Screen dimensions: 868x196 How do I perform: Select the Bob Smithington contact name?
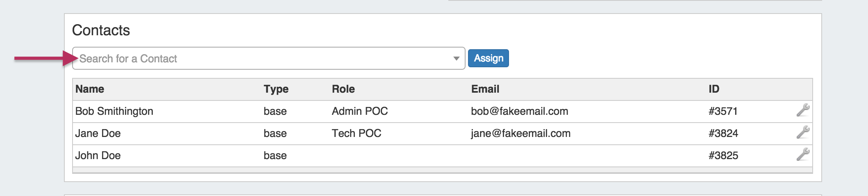click(x=114, y=111)
